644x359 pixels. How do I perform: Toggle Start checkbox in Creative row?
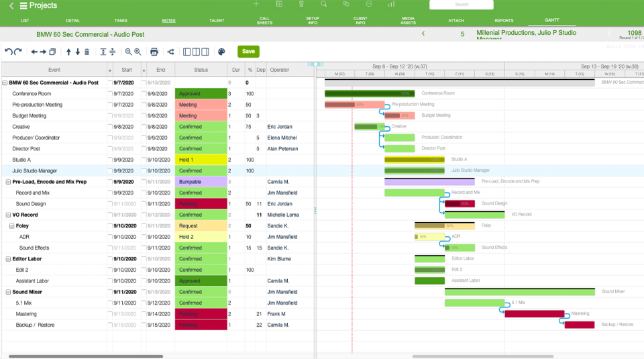pos(110,127)
